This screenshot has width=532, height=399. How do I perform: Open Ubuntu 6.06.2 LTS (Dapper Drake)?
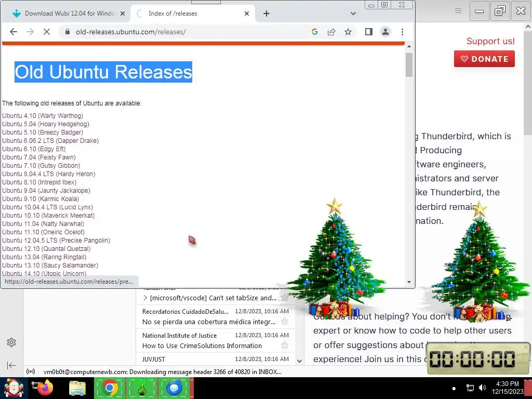coord(50,141)
